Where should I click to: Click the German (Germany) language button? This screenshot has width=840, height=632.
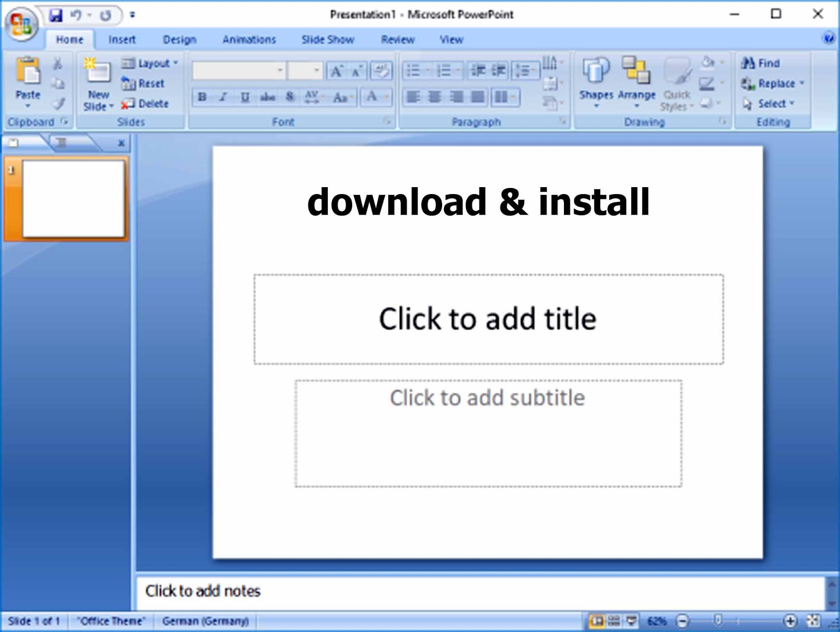205,621
